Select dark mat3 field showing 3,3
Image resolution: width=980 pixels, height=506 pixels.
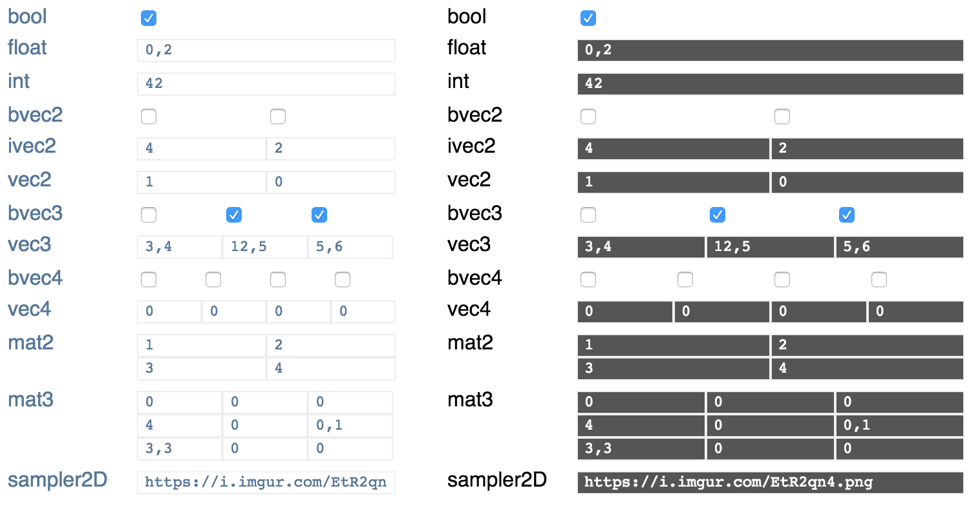pyautogui.click(x=641, y=449)
